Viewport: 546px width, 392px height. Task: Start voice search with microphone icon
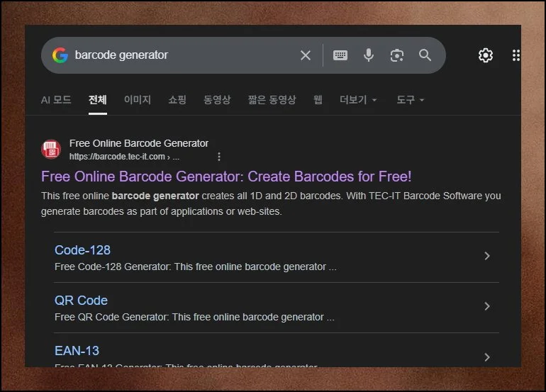point(369,55)
